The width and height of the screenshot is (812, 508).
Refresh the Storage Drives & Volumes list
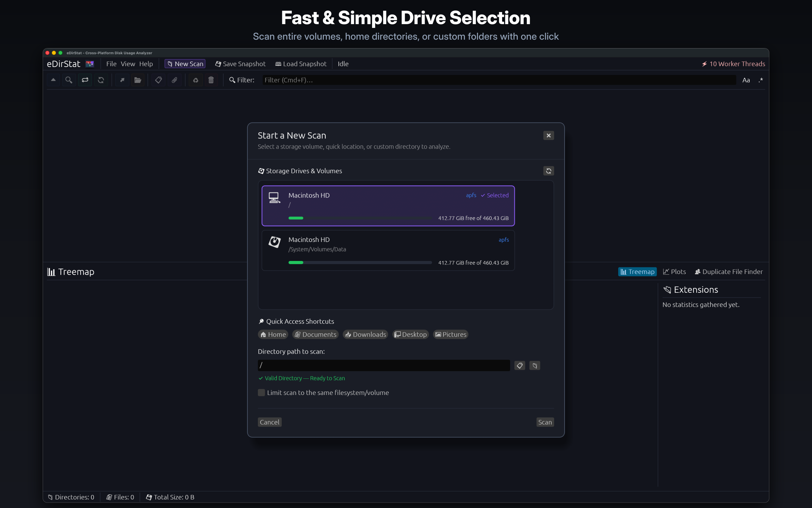549,171
